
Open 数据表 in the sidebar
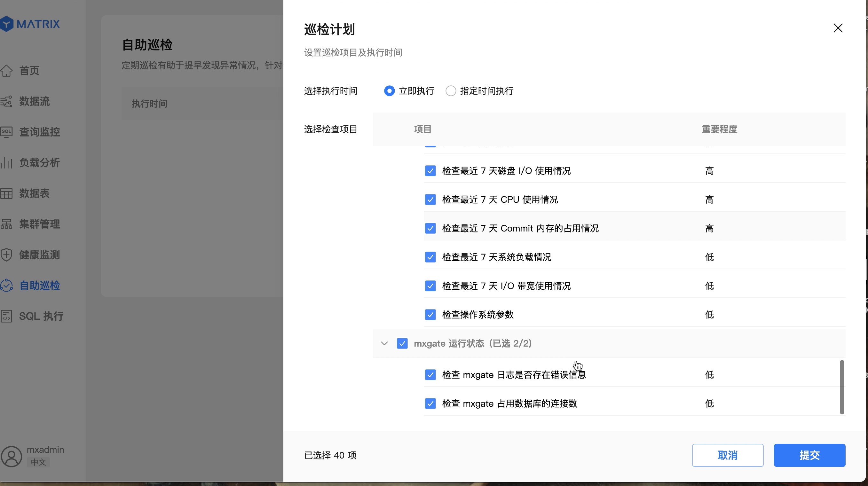click(x=34, y=193)
